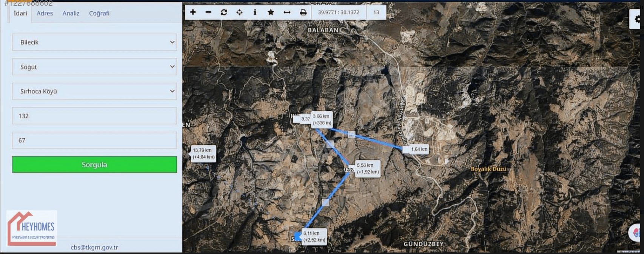Focus the parcel number field containing 67
This screenshot has height=254, width=644.
click(x=94, y=140)
